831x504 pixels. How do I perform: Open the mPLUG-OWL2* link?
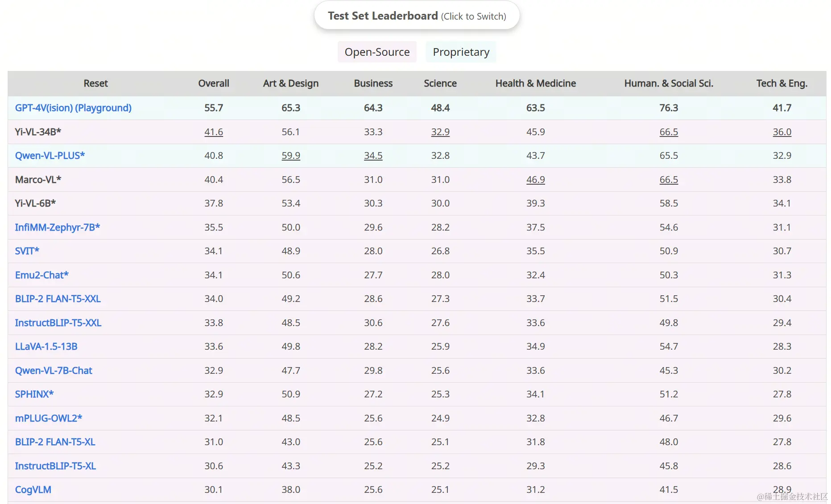(x=49, y=418)
